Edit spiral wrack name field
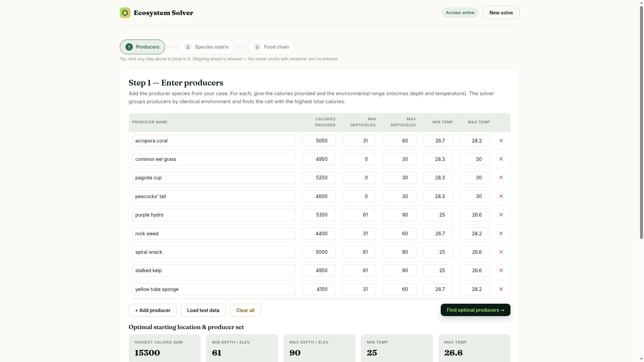 pyautogui.click(x=214, y=252)
